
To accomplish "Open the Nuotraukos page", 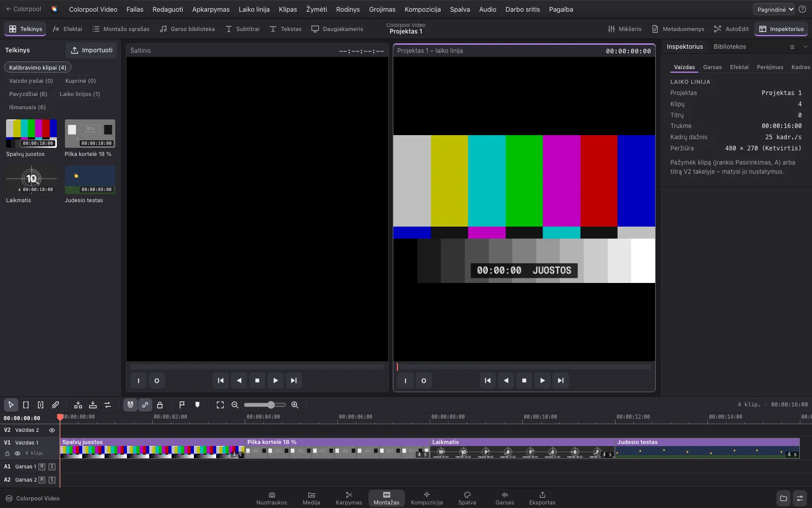I will click(x=272, y=498).
